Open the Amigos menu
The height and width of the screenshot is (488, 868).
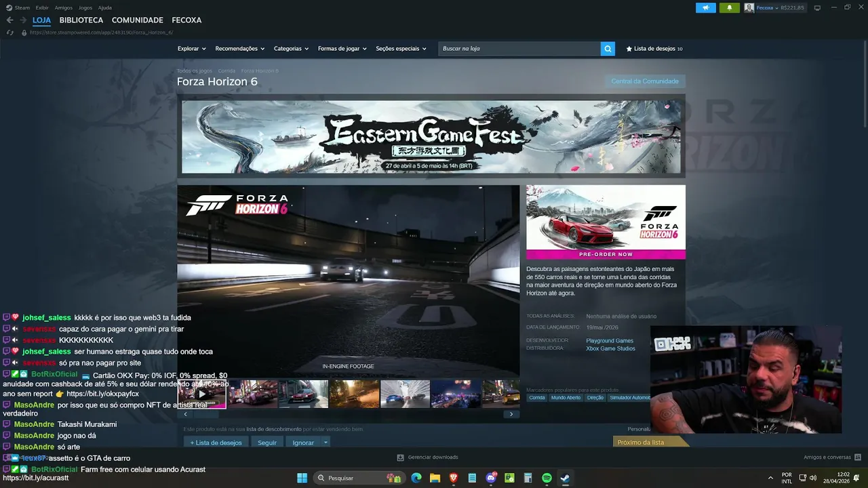64,7
